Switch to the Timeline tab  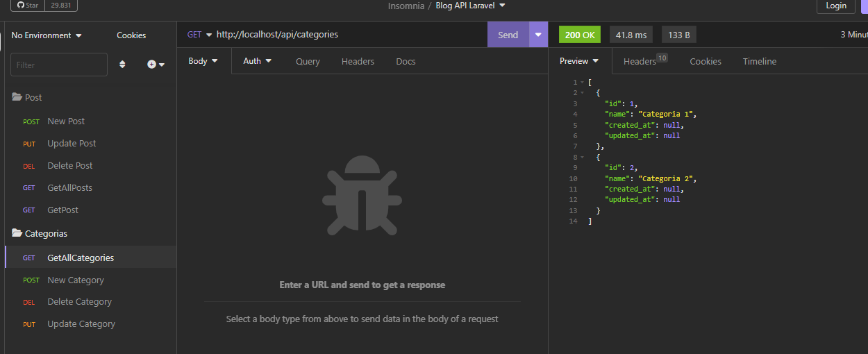[760, 62]
